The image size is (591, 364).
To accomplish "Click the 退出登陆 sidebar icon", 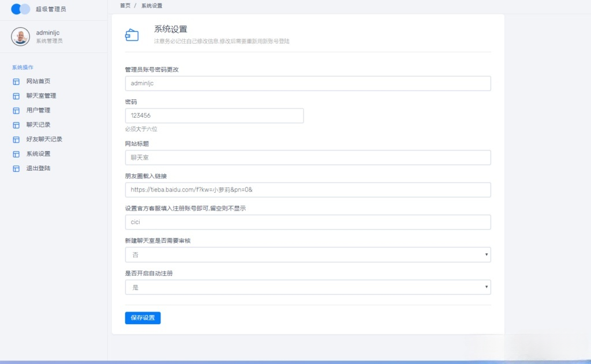I will click(x=16, y=168).
